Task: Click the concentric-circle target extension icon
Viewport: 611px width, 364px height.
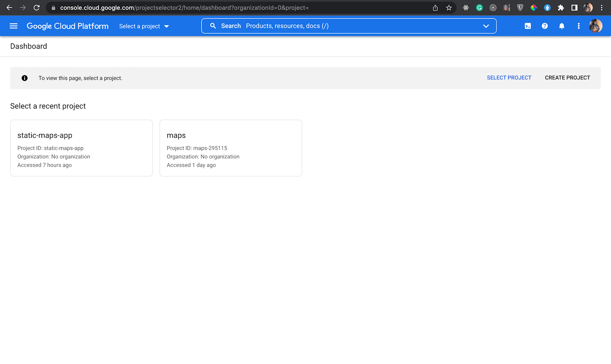Action: click(x=493, y=8)
